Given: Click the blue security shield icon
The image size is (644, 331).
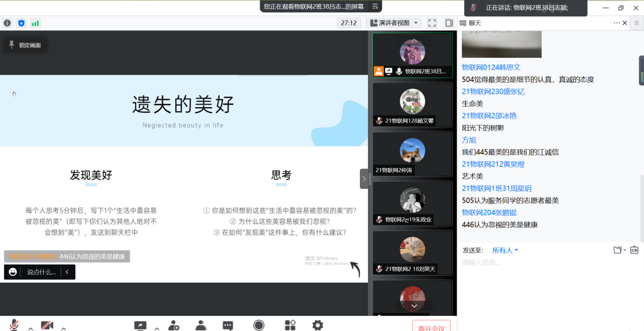Looking at the screenshot, I should 21,23.
